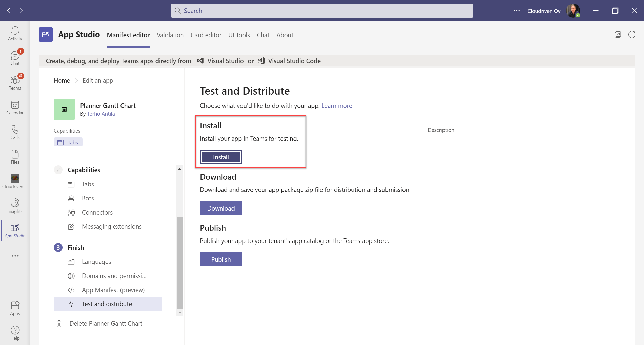The width and height of the screenshot is (644, 345).
Task: Open more options ellipsis near Cloudriven Oy
Action: click(x=517, y=11)
